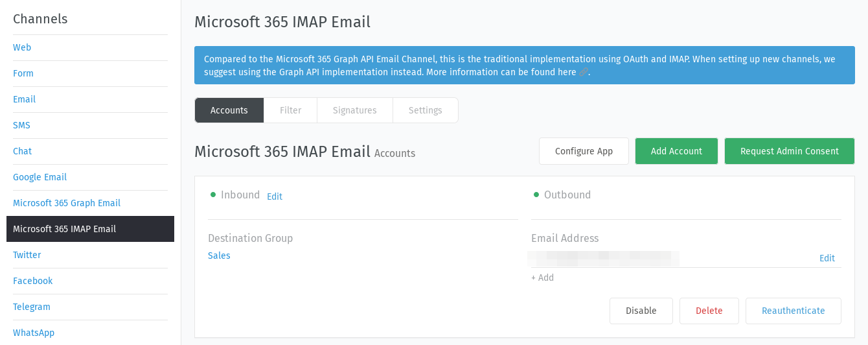Open the WhatsApp channel

[x=34, y=333]
